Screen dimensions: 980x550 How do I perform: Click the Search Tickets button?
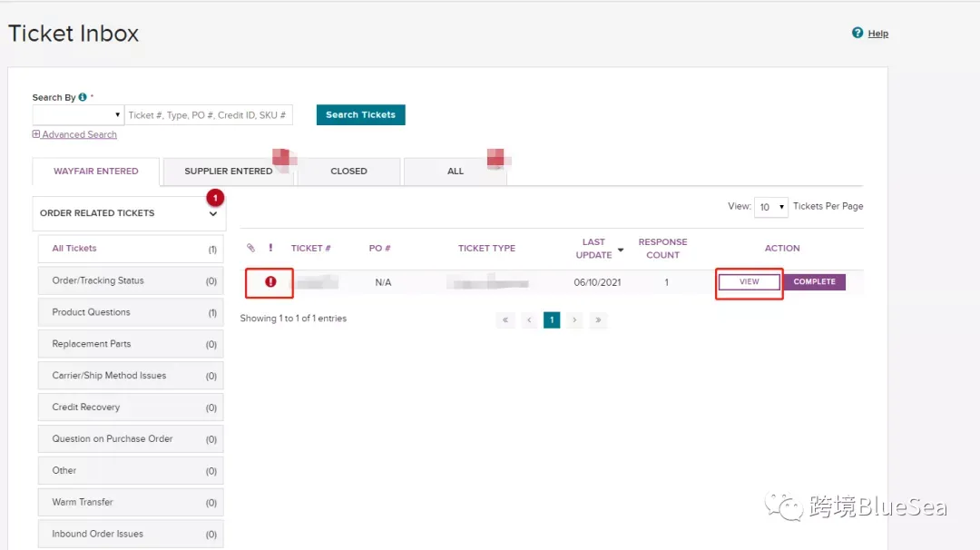tap(360, 115)
